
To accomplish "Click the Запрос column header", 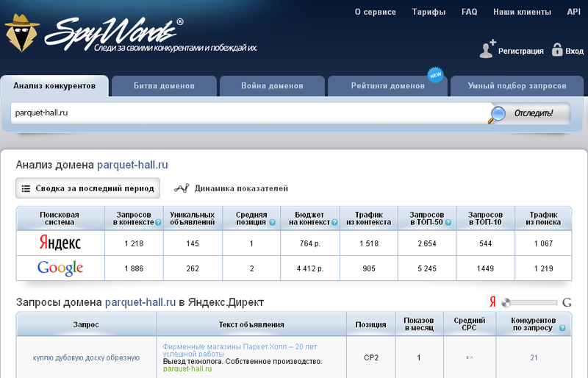I will (86, 324).
